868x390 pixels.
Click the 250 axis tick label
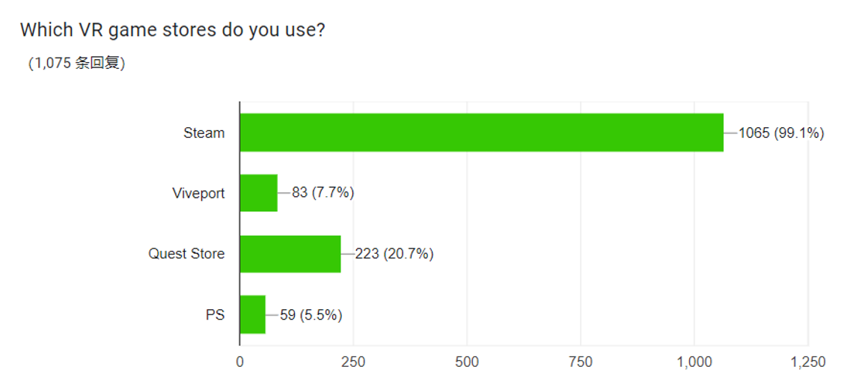point(353,362)
